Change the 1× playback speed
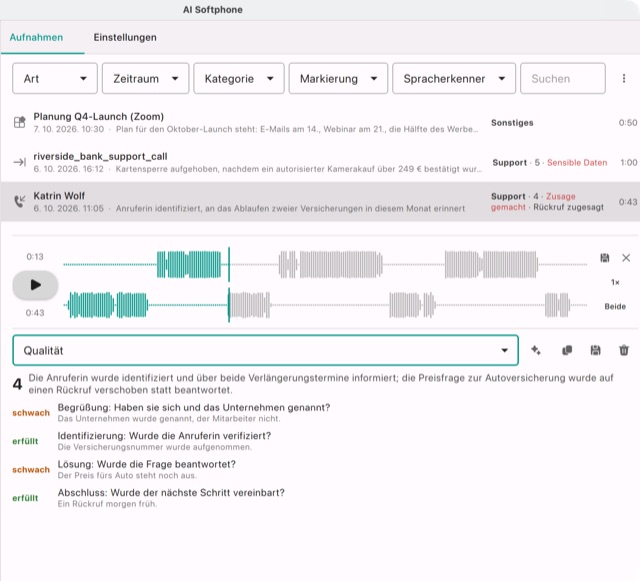 click(x=615, y=282)
